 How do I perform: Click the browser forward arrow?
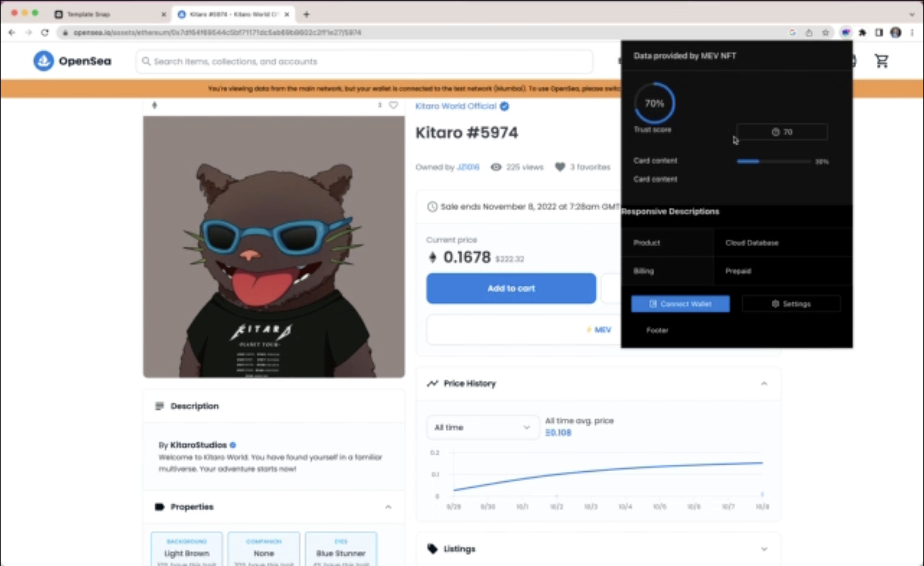[x=28, y=33]
